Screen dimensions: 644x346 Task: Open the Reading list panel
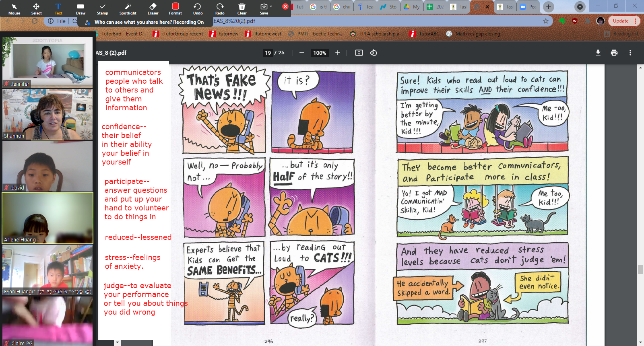[621, 34]
